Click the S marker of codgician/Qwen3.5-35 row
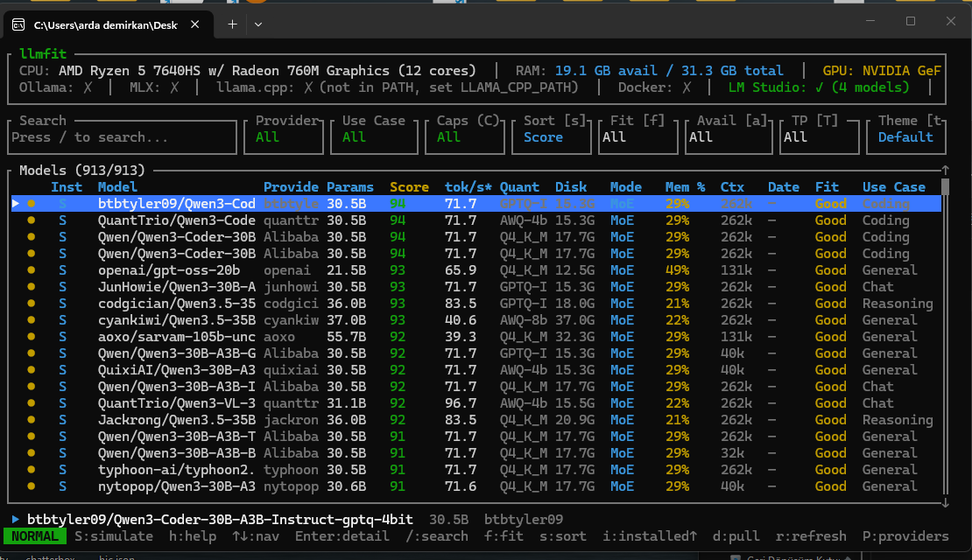Image resolution: width=972 pixels, height=560 pixels. coord(62,304)
